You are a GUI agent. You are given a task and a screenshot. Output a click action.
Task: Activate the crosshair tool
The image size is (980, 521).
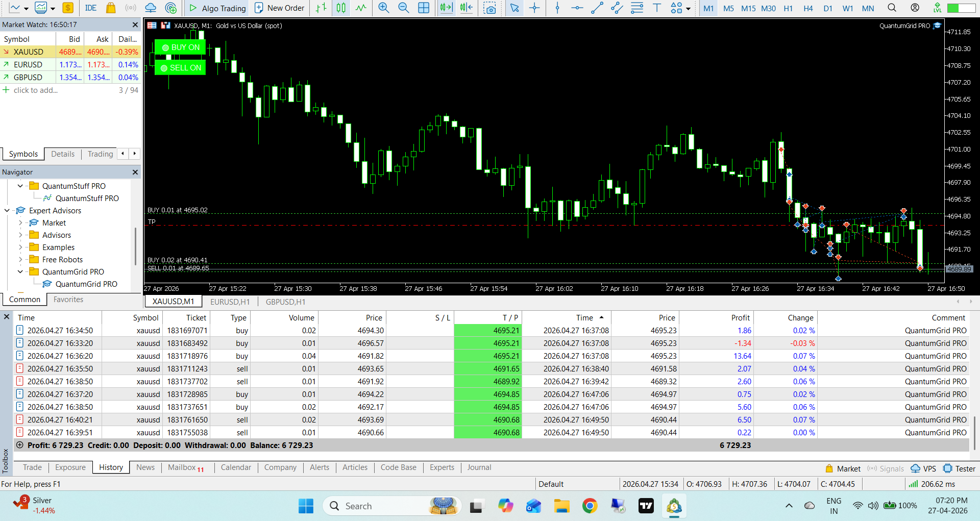click(x=534, y=8)
